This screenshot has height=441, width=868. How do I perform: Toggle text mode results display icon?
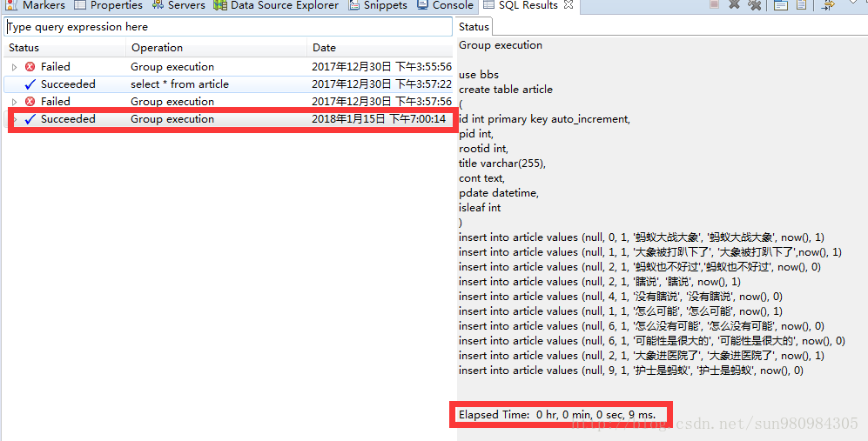[x=801, y=5]
